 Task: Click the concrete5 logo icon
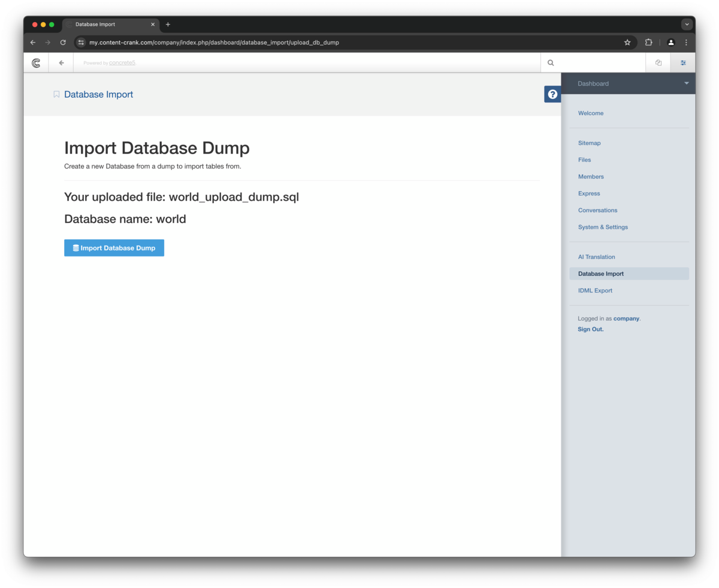click(x=36, y=62)
